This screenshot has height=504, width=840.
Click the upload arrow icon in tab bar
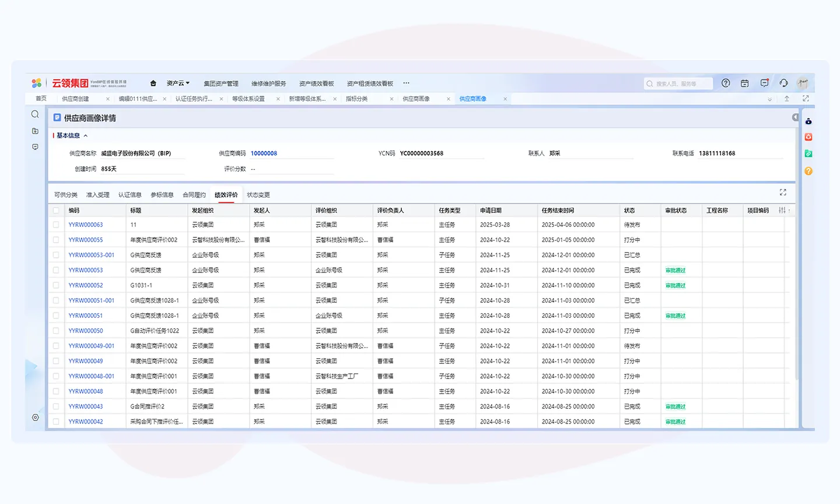click(786, 99)
